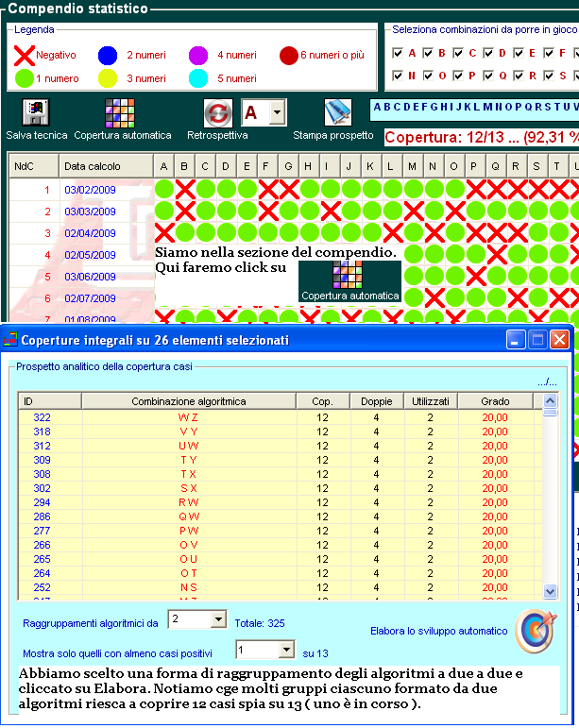Sort by Combinazione algoritmica column header

tap(189, 401)
